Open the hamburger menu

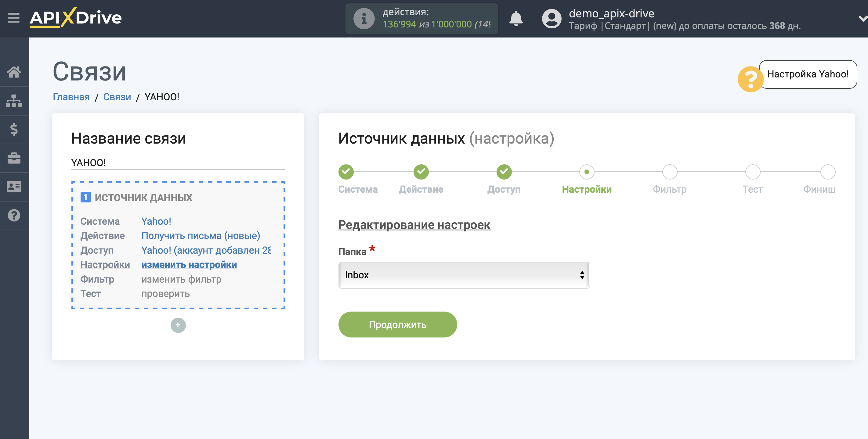pos(14,17)
